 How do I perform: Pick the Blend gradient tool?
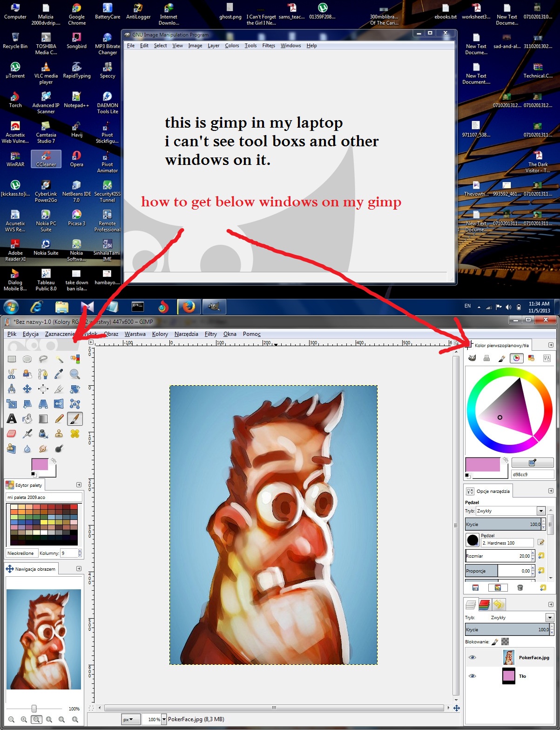[43, 418]
